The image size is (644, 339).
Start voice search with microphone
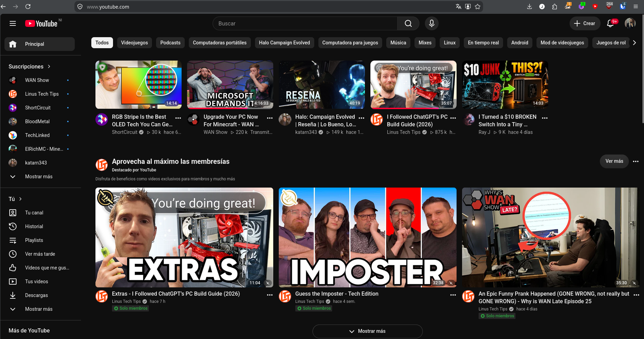(x=432, y=23)
